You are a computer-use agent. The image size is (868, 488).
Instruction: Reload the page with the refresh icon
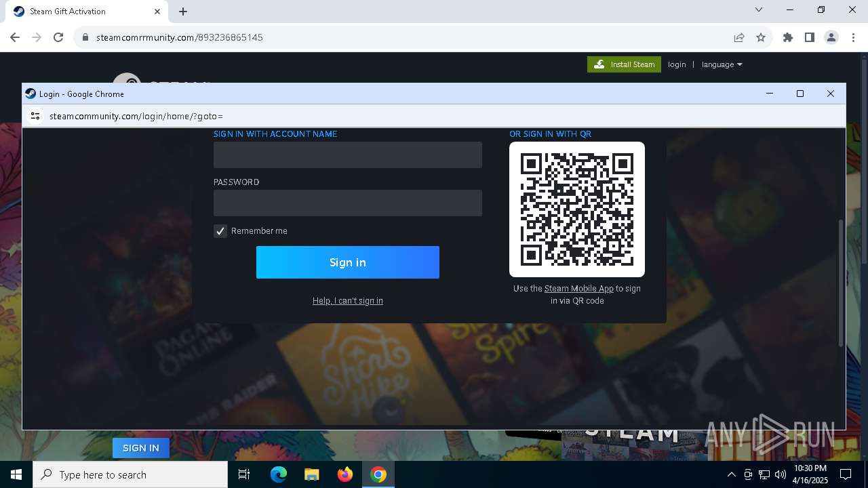coord(58,37)
